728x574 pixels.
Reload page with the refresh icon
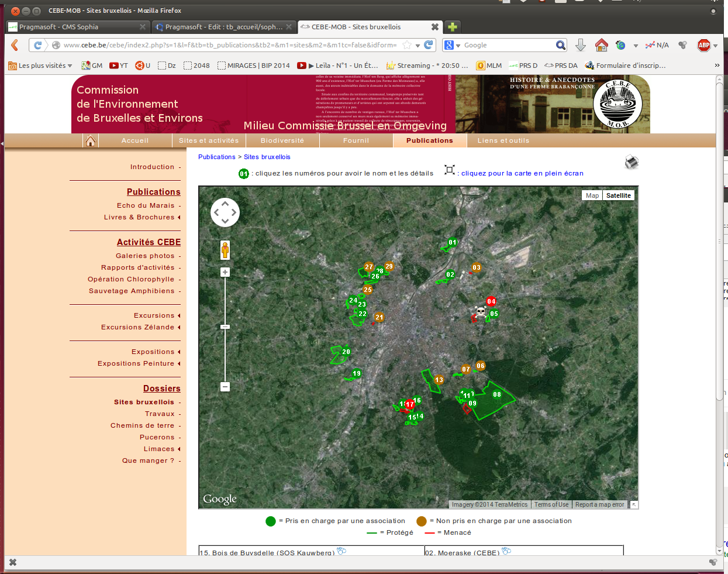pos(429,45)
